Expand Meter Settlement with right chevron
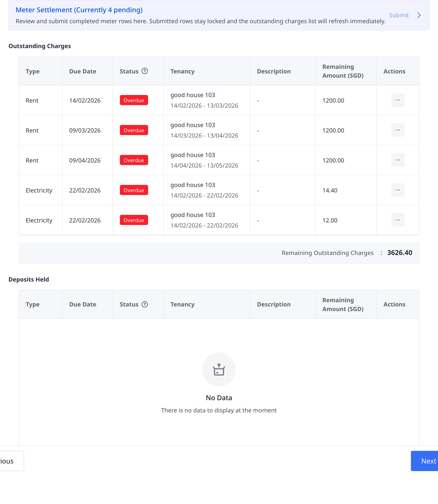 419,15
